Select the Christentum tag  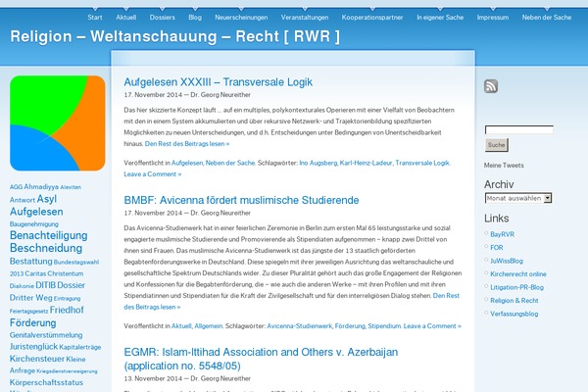pyautogui.click(x=66, y=273)
